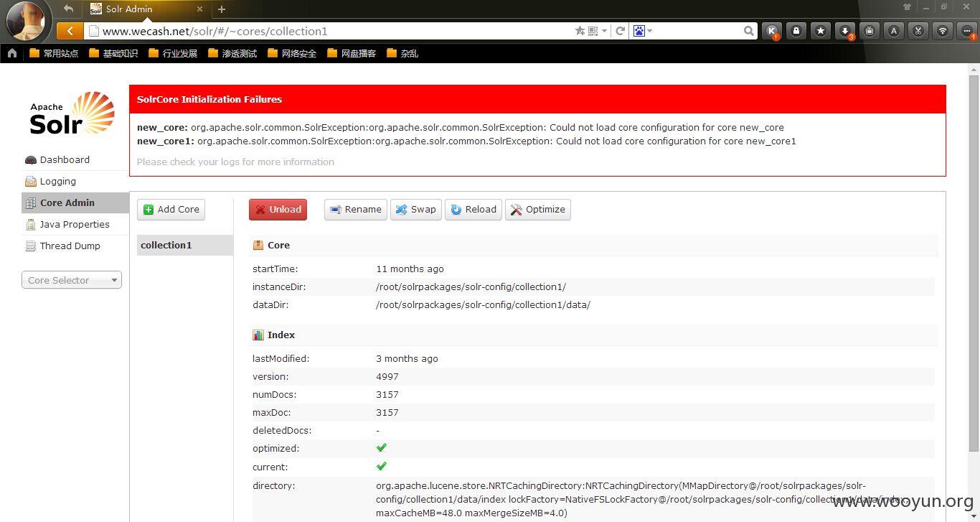980x522 pixels.
Task: Open the 网盘播客 bookmark folder
Action: 352,53
